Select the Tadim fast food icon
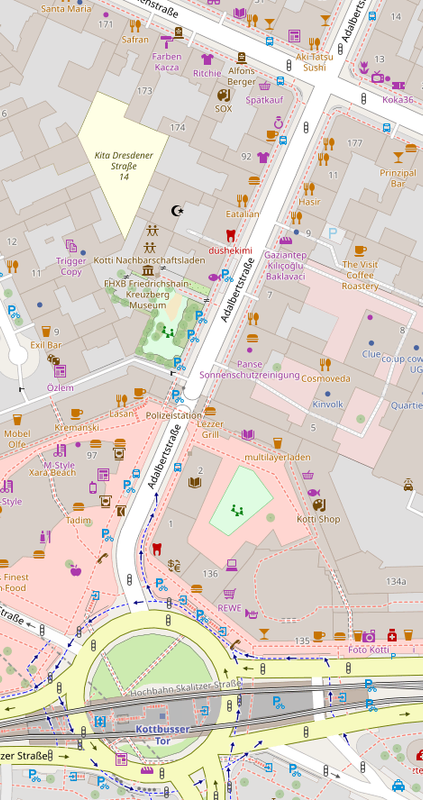This screenshot has width=423, height=800. pyautogui.click(x=78, y=507)
